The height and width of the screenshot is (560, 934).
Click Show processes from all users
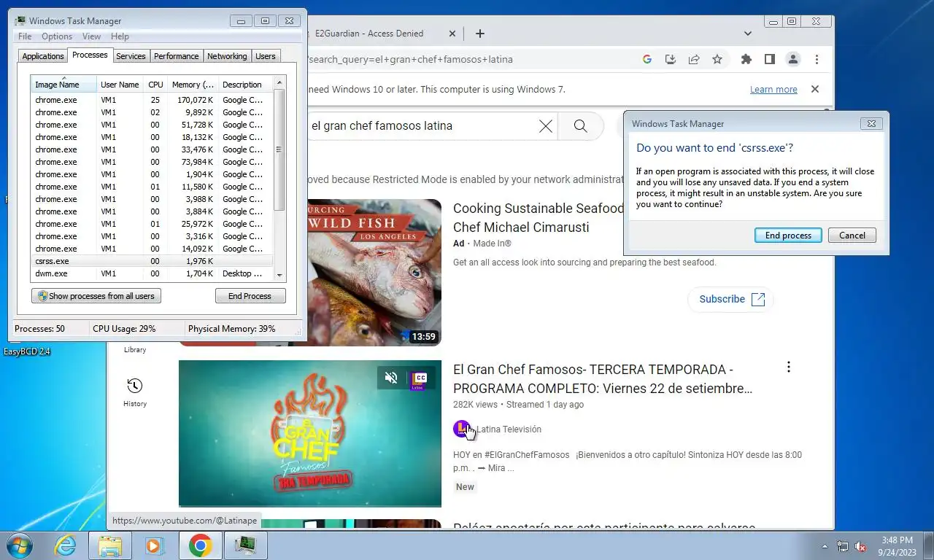tap(96, 296)
